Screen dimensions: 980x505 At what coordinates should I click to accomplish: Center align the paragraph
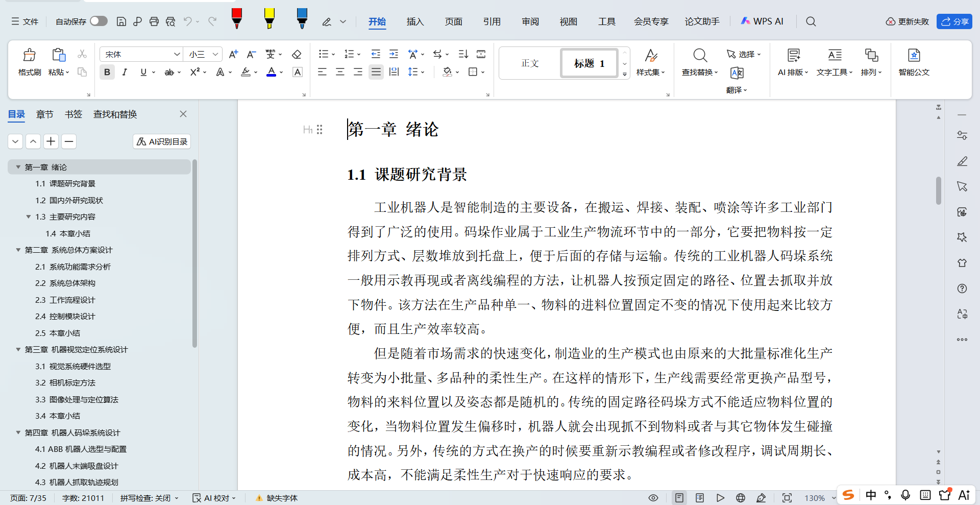pyautogui.click(x=340, y=72)
